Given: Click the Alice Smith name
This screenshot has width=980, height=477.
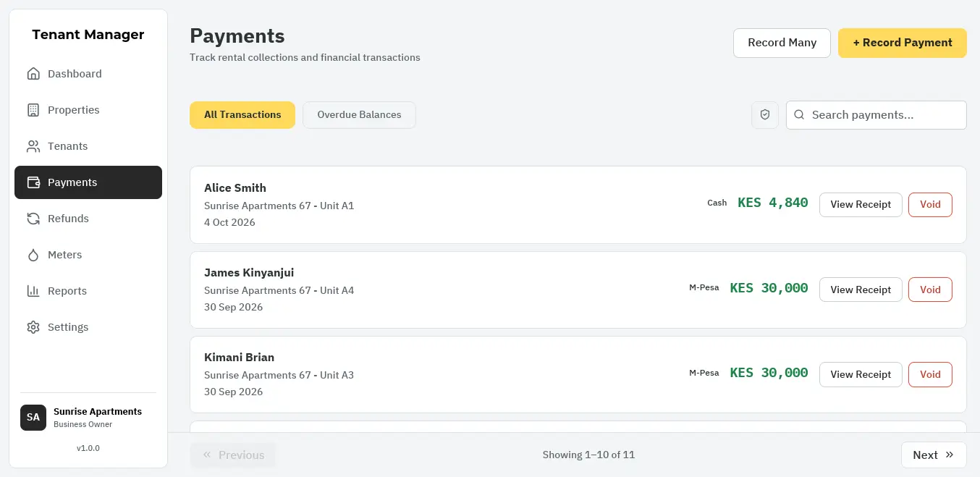Looking at the screenshot, I should [x=235, y=188].
